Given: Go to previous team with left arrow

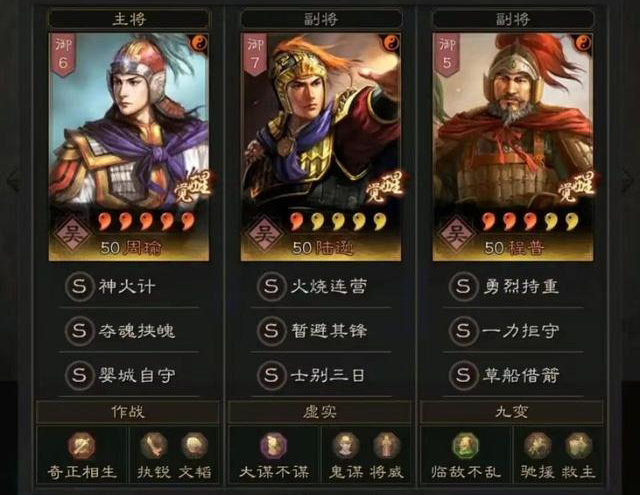Looking at the screenshot, I should [13, 180].
